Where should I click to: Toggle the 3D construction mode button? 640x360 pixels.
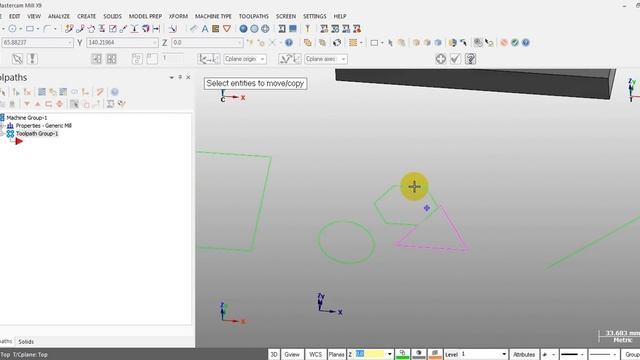pyautogui.click(x=274, y=354)
